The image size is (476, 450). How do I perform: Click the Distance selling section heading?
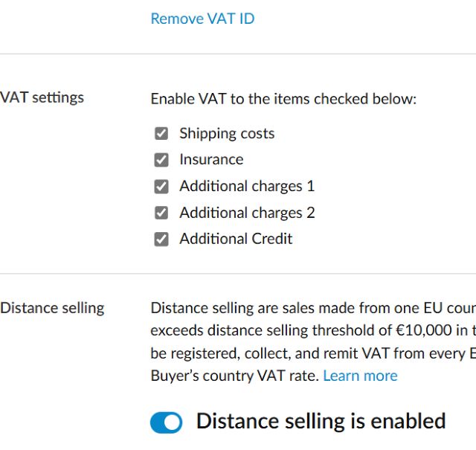pyautogui.click(x=52, y=308)
